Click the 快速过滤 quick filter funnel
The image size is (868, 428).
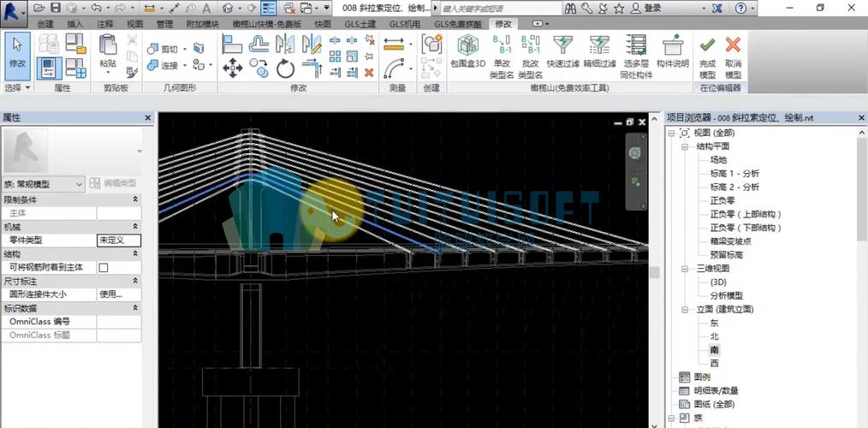[x=563, y=51]
